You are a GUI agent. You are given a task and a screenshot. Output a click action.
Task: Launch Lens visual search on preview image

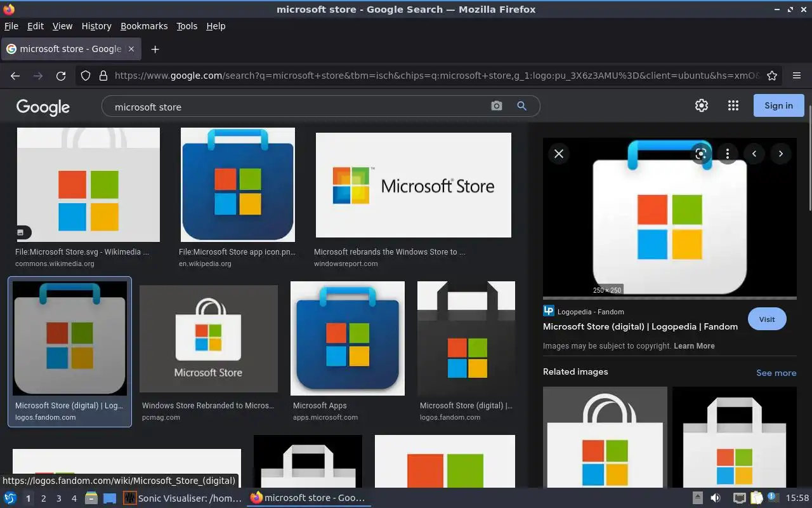coord(701,154)
